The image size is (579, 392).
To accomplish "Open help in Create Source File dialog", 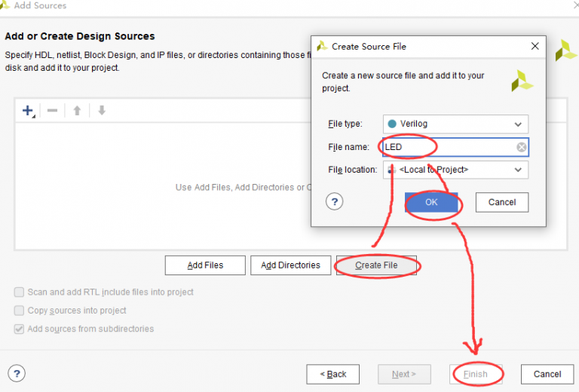I will pos(335,202).
